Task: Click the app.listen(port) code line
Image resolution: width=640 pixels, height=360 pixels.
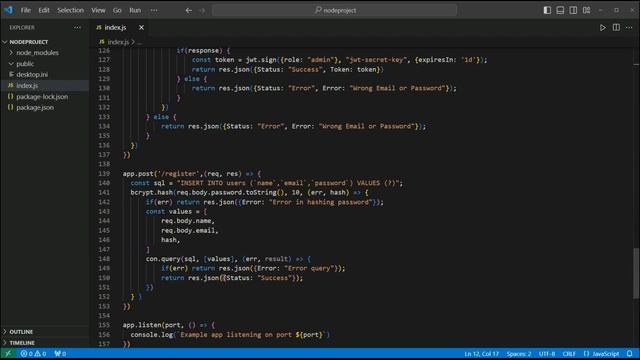Action: click(x=169, y=325)
